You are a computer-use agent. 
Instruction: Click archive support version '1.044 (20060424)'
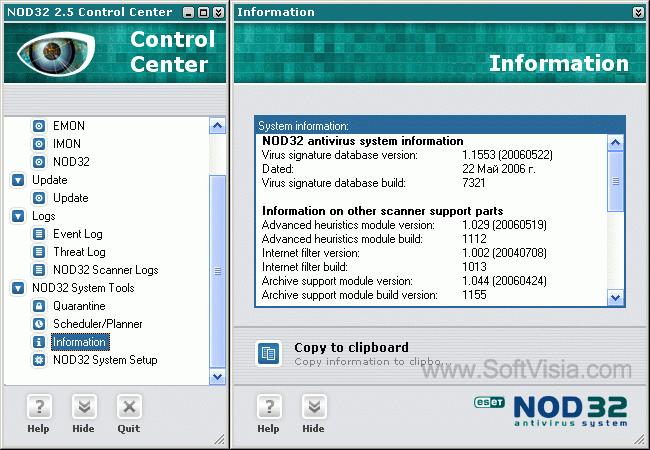click(x=504, y=281)
